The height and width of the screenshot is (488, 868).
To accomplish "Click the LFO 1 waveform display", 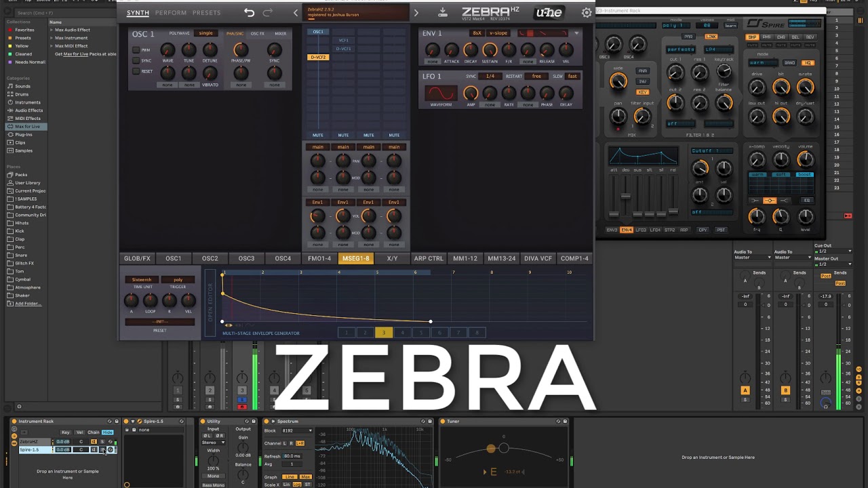I will 441,94.
